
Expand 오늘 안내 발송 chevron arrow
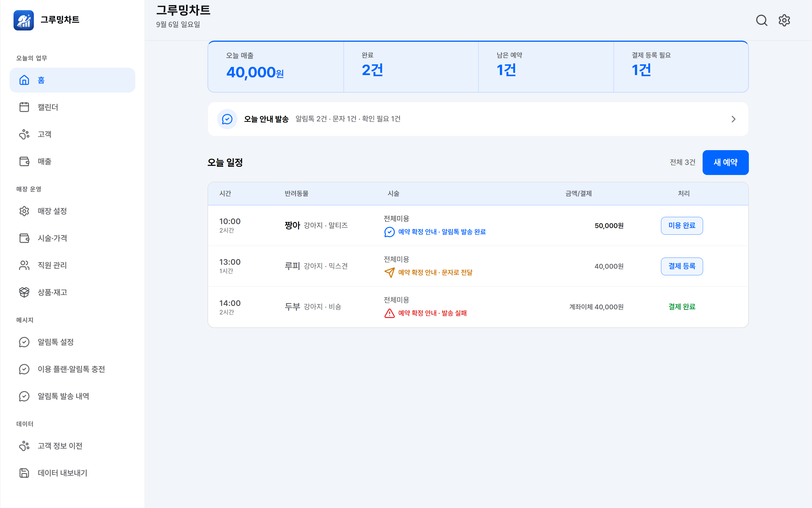pyautogui.click(x=734, y=119)
